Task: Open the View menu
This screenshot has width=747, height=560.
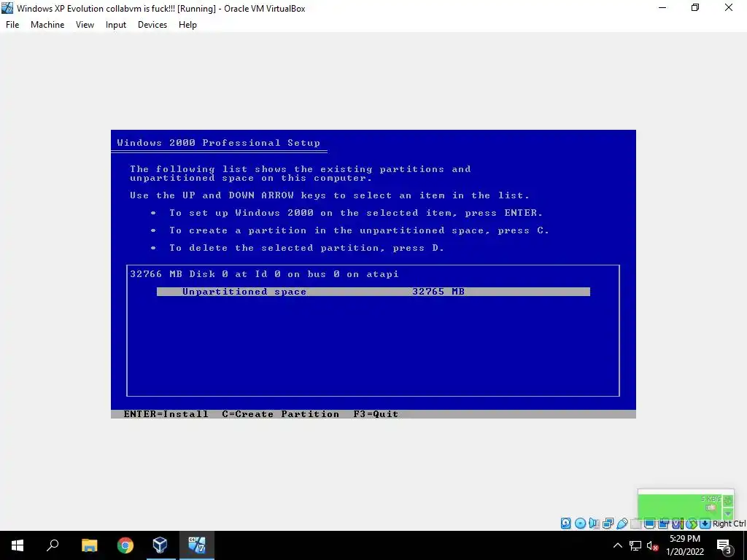Action: pyautogui.click(x=85, y=25)
